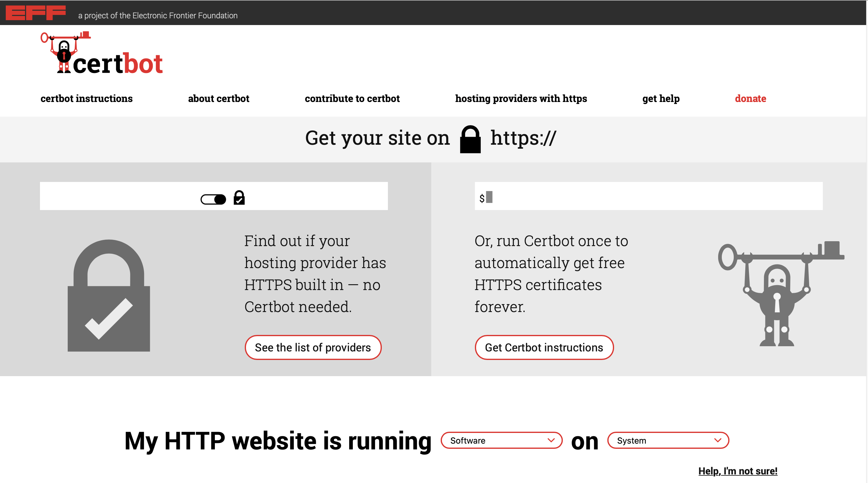This screenshot has width=868, height=483.
Task: Click the terminal prompt box
Action: [x=648, y=196]
